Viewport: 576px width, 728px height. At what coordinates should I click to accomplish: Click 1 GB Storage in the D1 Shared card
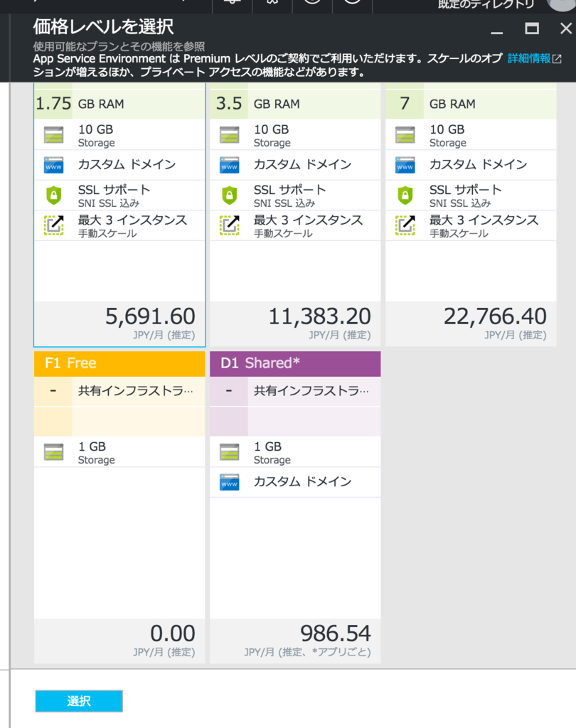(272, 453)
